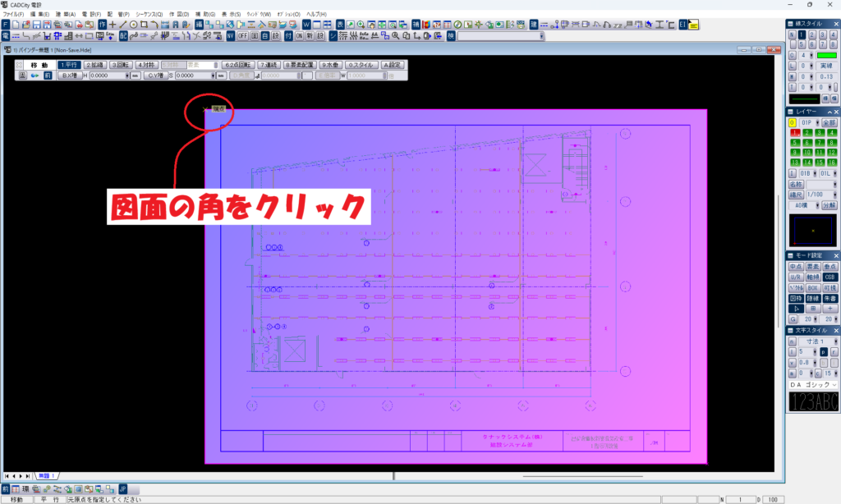Click the zoom-in magnifier icon in the view toolbar
The image size is (841, 504).
(361, 25)
